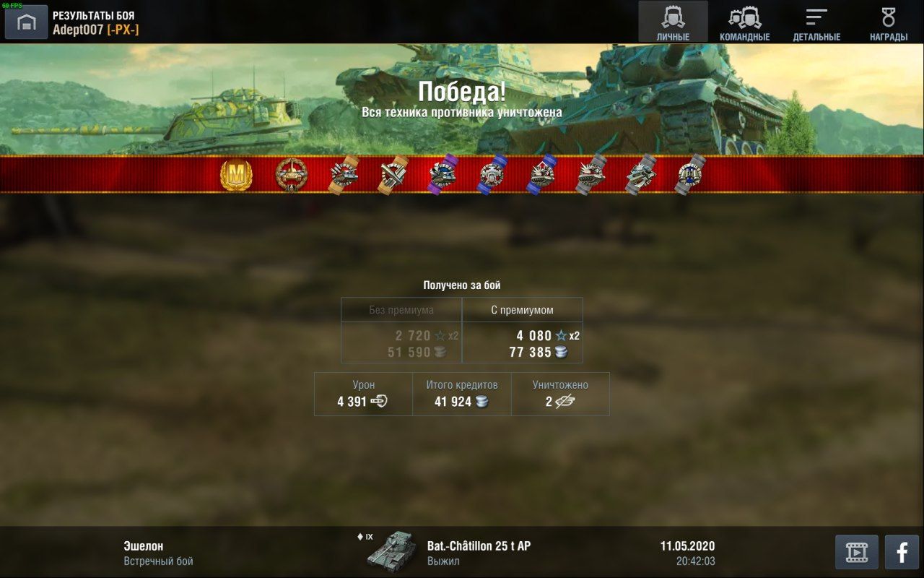Viewport: 924px width, 578px height.
Task: Select the last grey ribbon medal
Action: pos(689,175)
